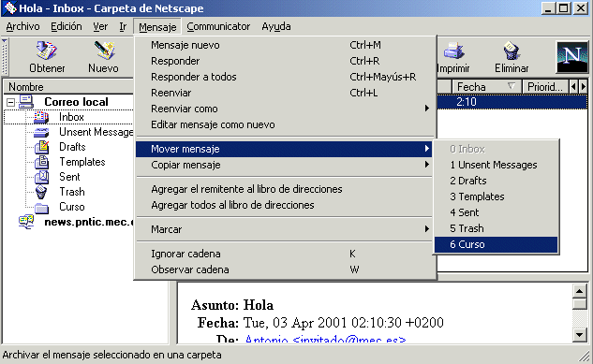Click the message pane scroll down arrow

point(580,335)
